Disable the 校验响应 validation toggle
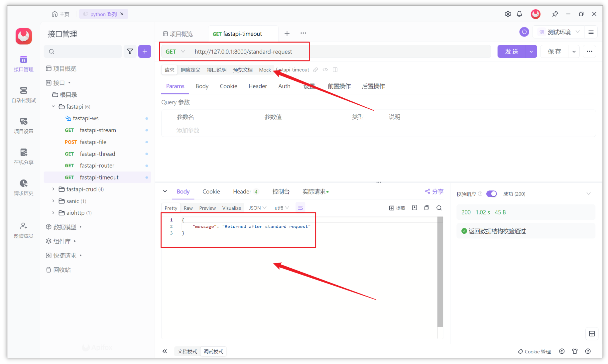 (491, 194)
